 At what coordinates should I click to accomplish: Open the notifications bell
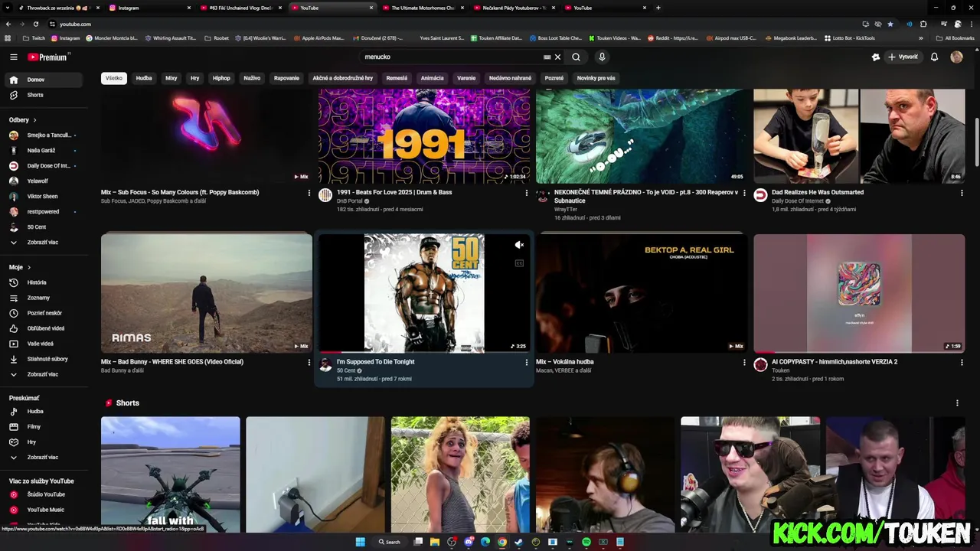(x=934, y=57)
